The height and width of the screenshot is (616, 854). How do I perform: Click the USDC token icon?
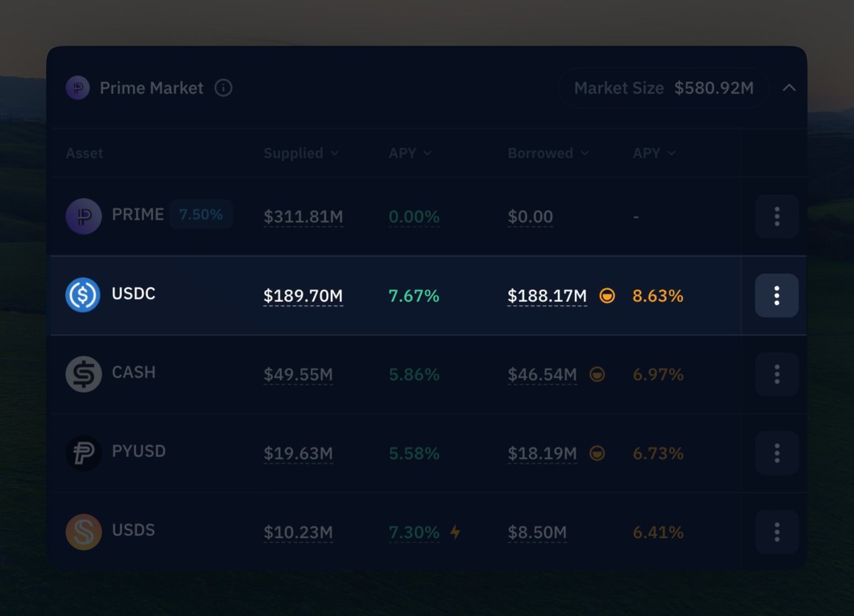[83, 295]
